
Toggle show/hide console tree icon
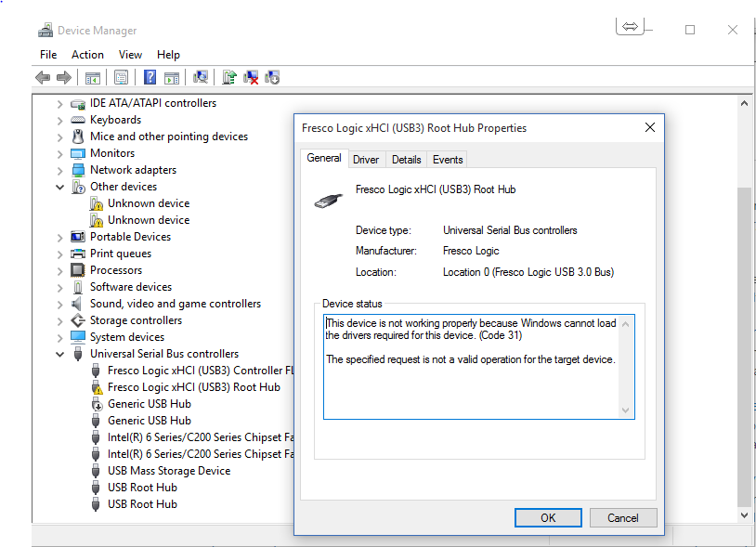[x=93, y=77]
